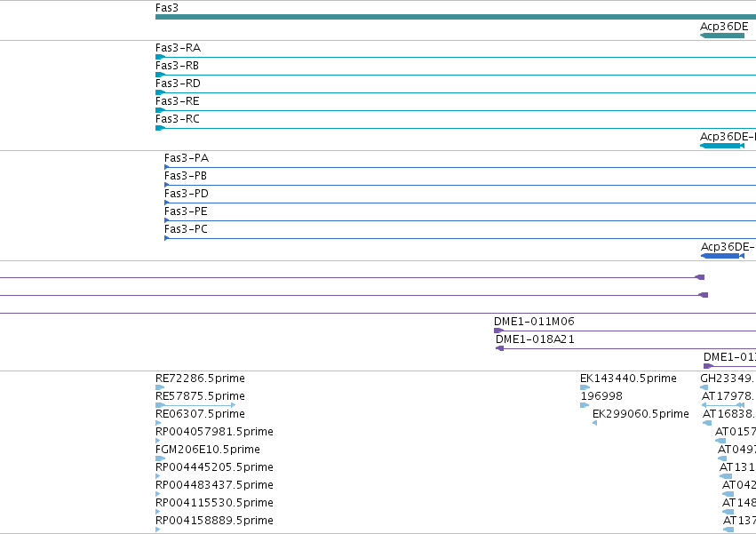The image size is (756, 534).
Task: Click the RE57875.5prime EST arrow line
Action: pos(195,405)
